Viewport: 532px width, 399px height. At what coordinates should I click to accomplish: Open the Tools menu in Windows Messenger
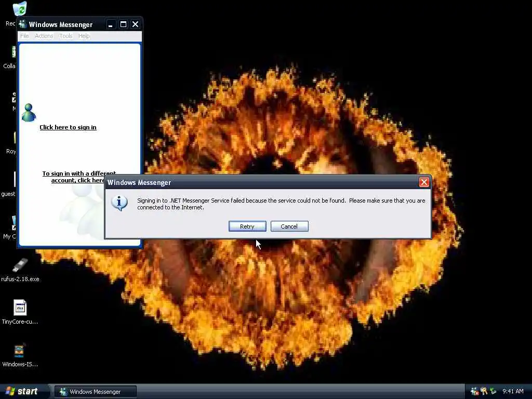coord(66,36)
